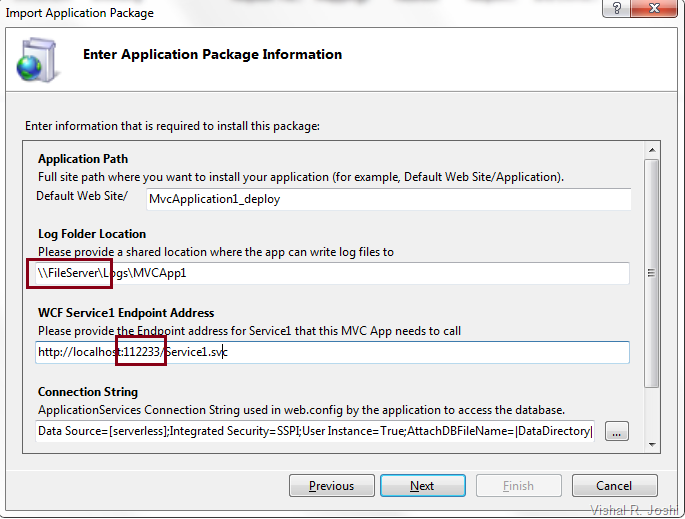
Task: Click the greyed-out Finish button
Action: coord(518,486)
